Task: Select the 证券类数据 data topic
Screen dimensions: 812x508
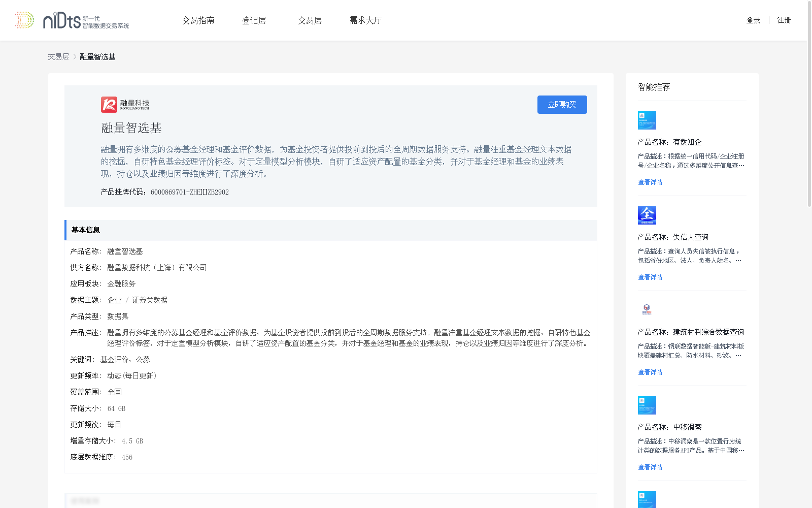Action: coord(150,300)
